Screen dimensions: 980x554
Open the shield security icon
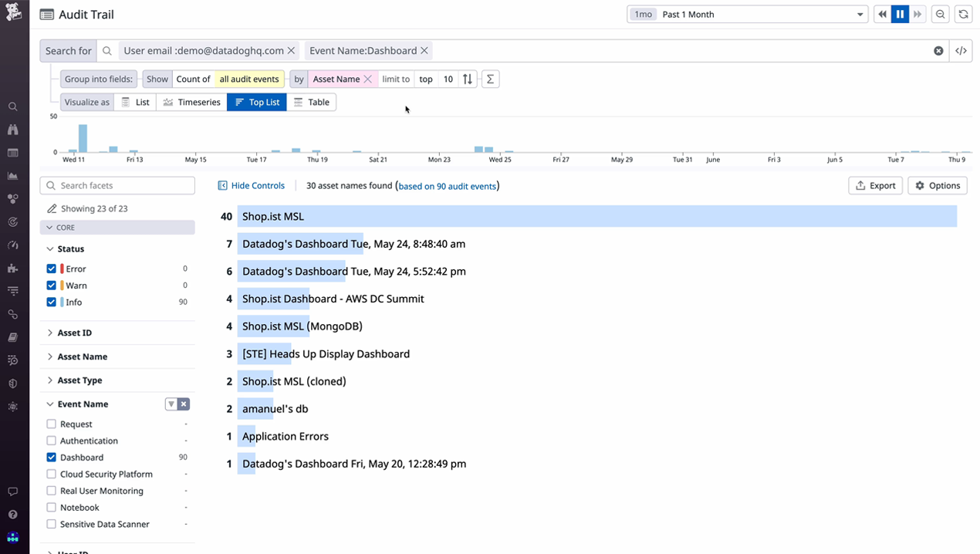[13, 383]
